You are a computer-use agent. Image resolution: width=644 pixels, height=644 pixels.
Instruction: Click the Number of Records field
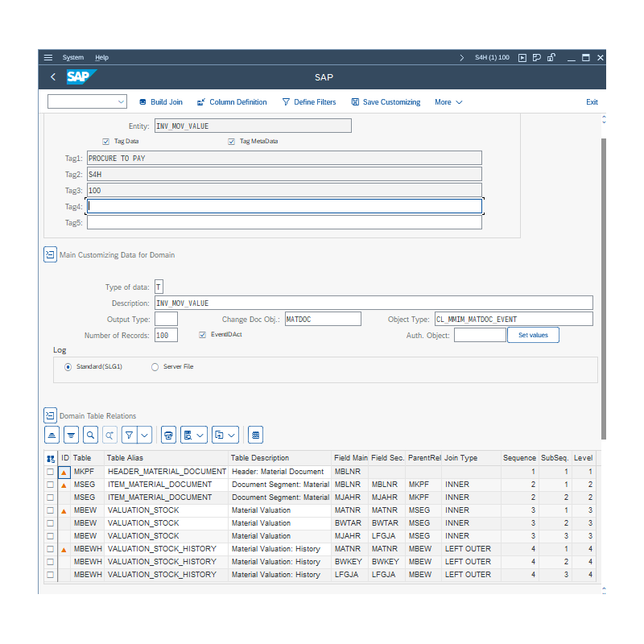coord(166,335)
